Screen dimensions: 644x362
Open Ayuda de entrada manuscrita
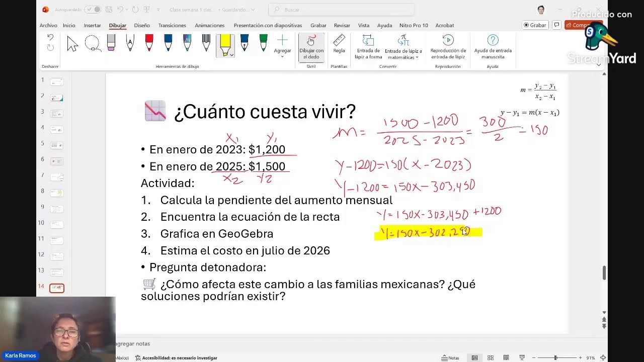(x=493, y=47)
